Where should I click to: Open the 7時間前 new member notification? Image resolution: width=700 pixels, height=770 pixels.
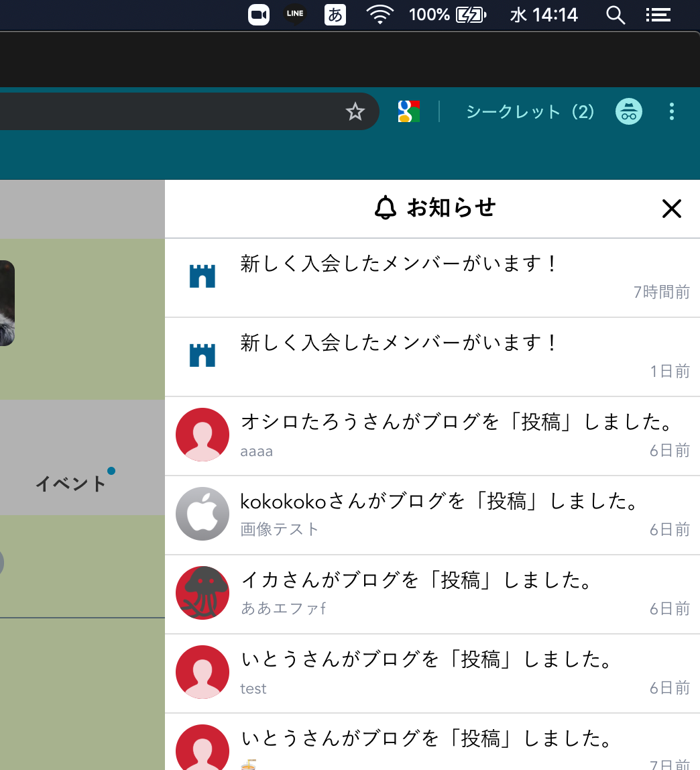tap(432, 278)
